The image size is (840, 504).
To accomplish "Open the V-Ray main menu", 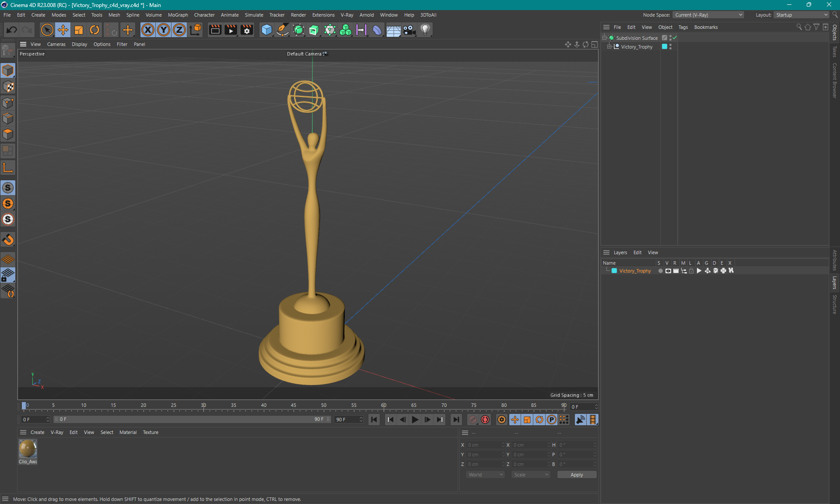I will 347,15.
